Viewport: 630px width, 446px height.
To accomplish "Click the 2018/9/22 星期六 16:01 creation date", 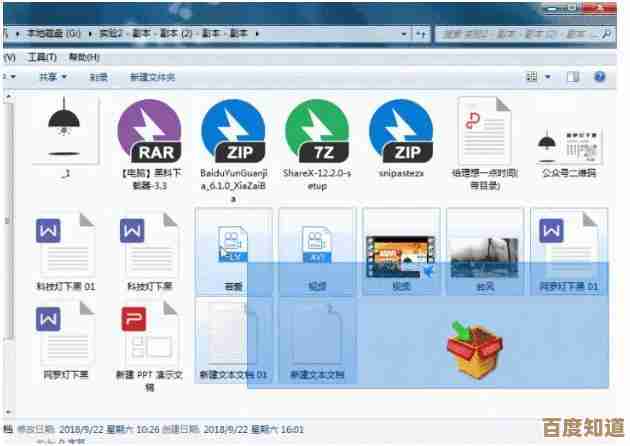I will (254, 430).
